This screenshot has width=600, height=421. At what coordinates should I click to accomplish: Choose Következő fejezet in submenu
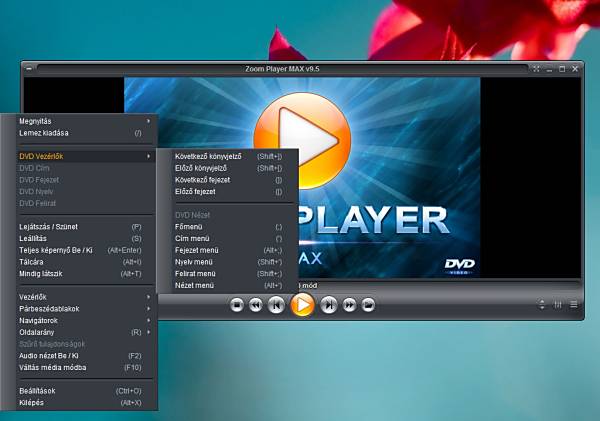(233, 180)
